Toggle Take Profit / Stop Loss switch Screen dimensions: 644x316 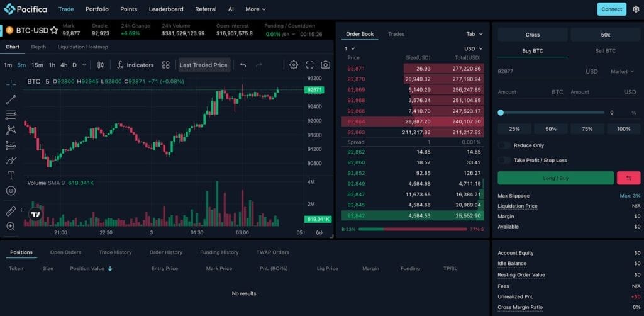click(x=504, y=161)
